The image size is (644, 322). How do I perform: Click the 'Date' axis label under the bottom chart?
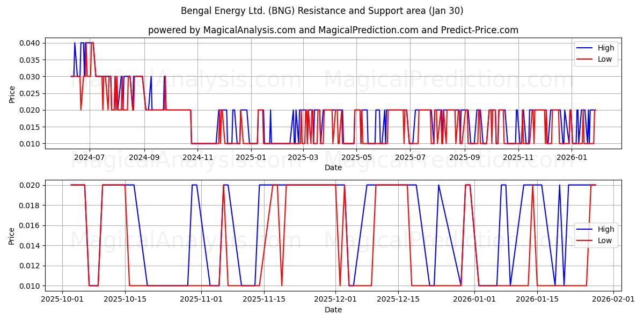click(333, 310)
